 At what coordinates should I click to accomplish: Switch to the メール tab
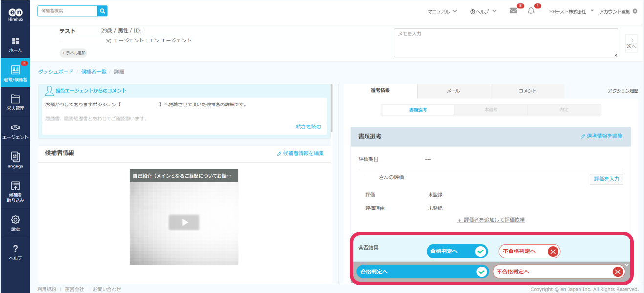(x=453, y=91)
